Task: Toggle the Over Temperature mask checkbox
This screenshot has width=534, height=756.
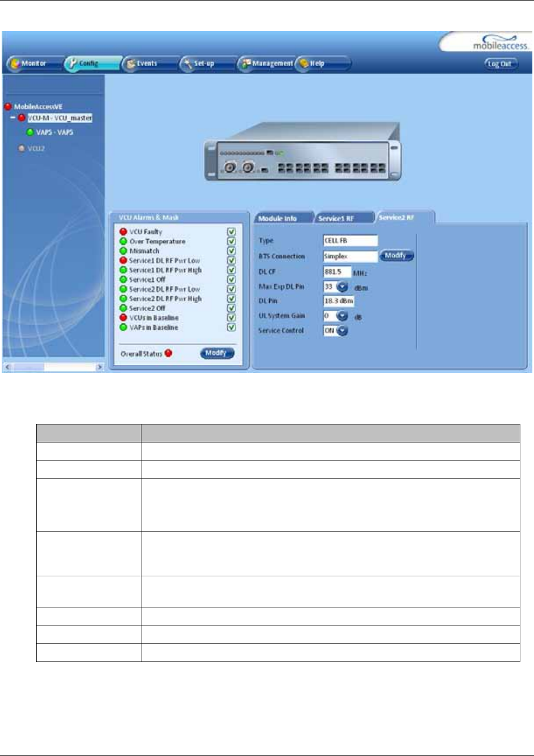Action: click(232, 241)
